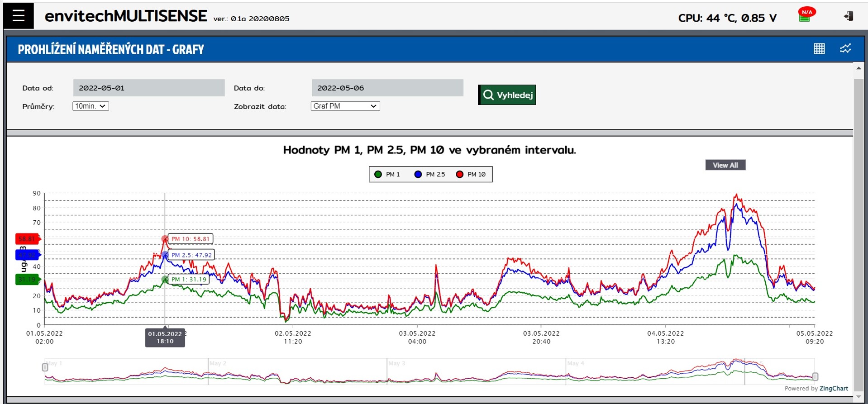Click x-axis label 03.05.2022 04:00
The image size is (868, 404).
click(417, 337)
